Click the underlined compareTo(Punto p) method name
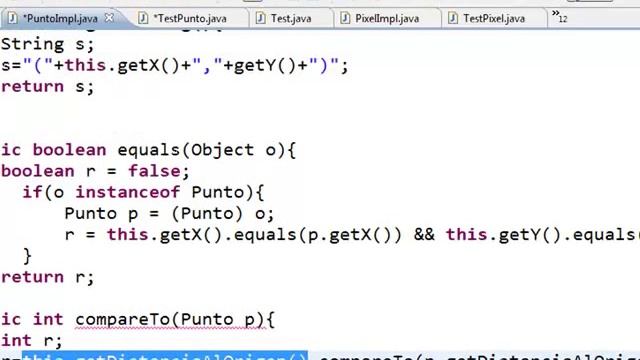This screenshot has height=360, width=640. [x=170, y=320]
